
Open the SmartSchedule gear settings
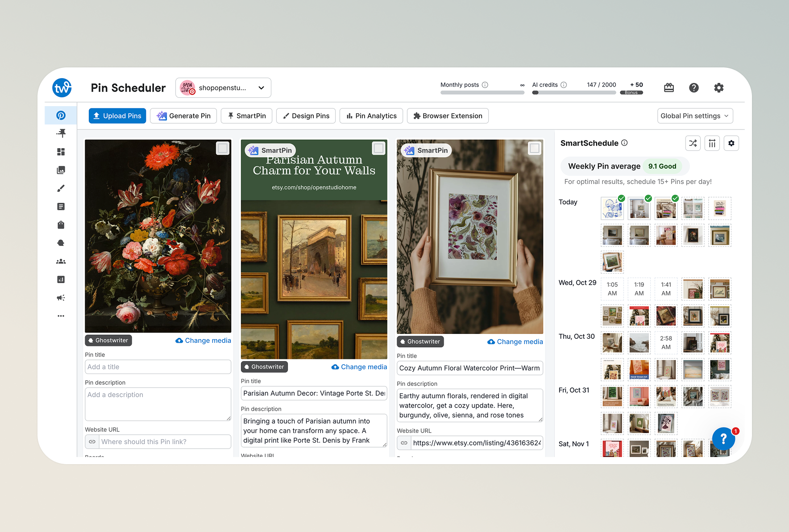731,143
